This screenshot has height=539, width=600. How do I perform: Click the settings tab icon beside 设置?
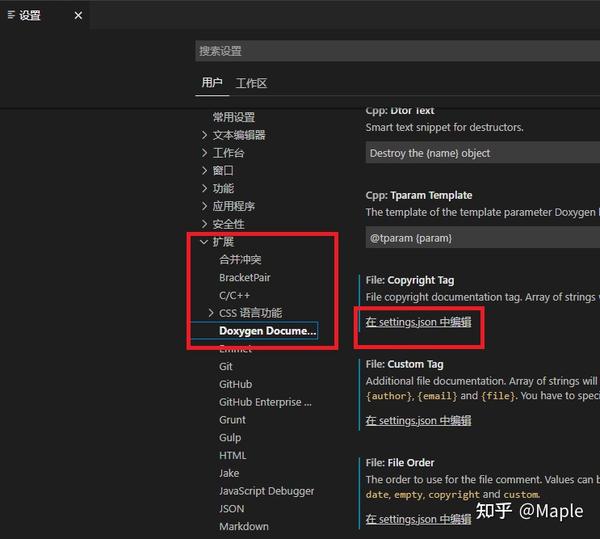11,15
